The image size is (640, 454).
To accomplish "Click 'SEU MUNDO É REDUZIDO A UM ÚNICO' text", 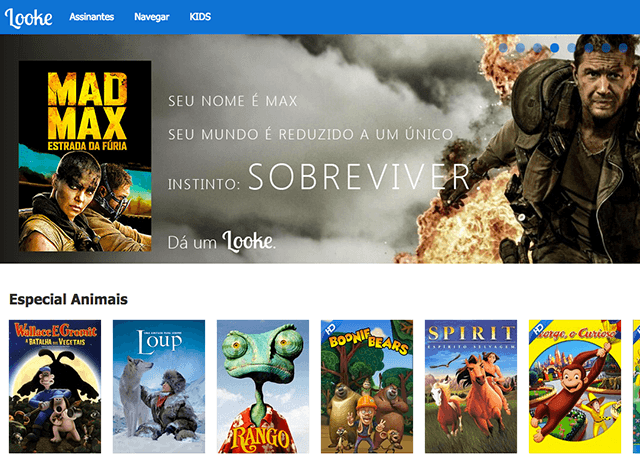I will tap(311, 134).
